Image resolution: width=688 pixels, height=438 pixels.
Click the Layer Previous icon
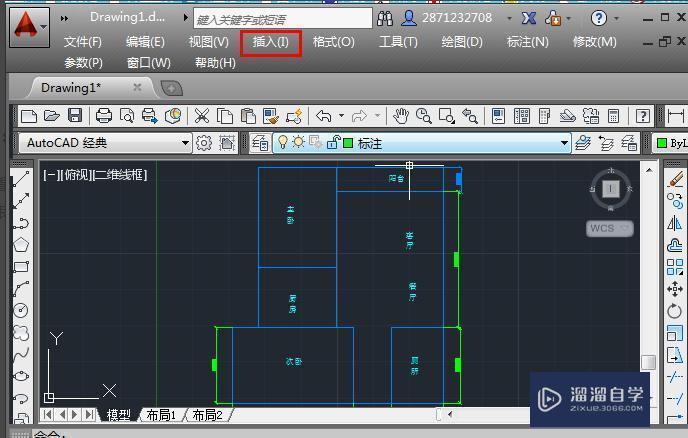coord(606,143)
